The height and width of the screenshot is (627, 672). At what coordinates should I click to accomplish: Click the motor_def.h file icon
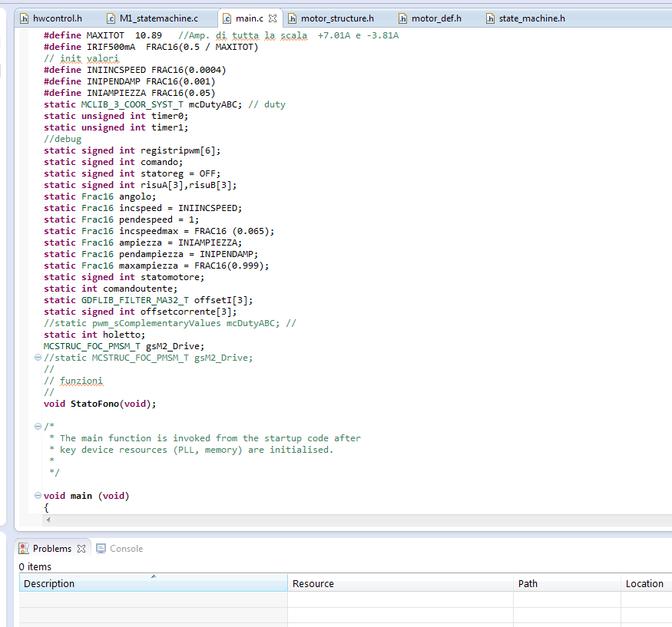coord(402,18)
